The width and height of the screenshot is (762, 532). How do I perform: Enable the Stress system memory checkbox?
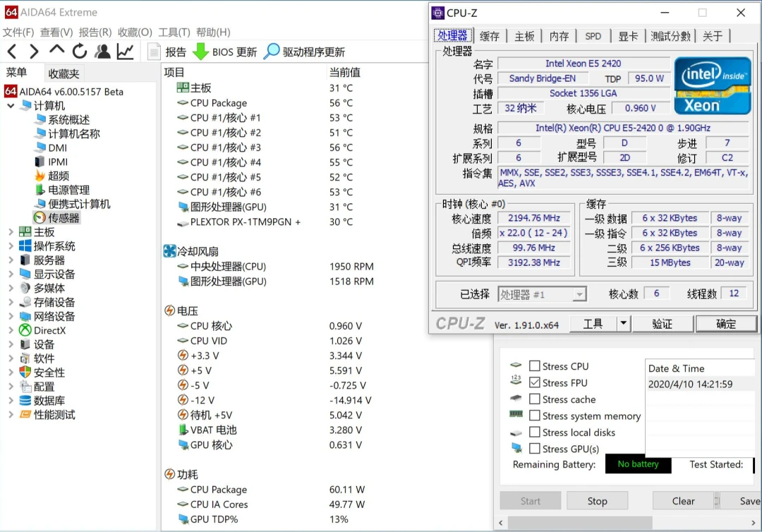535,416
